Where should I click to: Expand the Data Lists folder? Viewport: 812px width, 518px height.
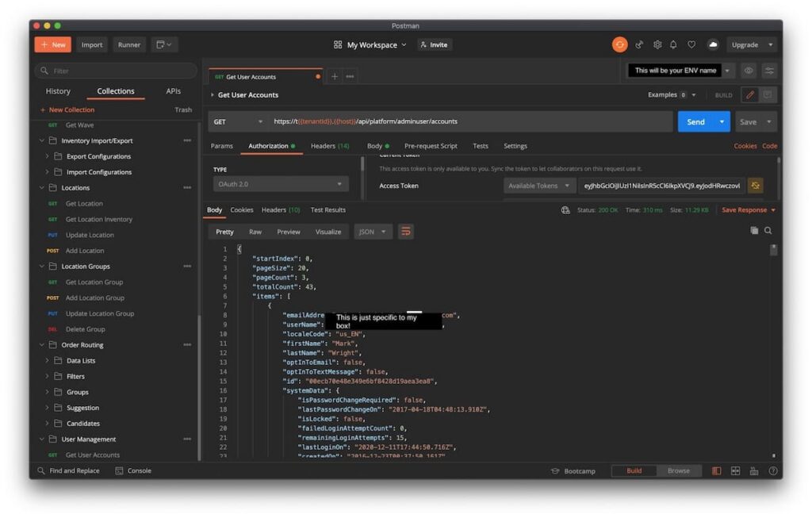(x=47, y=360)
